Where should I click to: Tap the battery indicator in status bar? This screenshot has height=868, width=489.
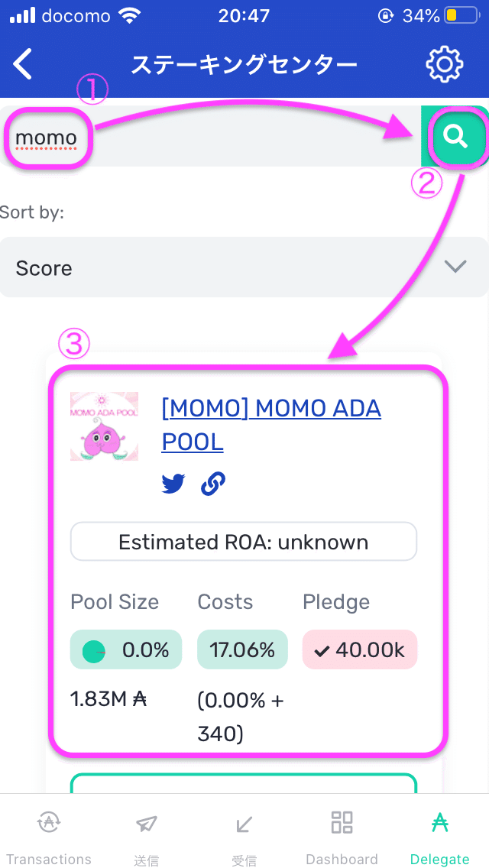[461, 15]
